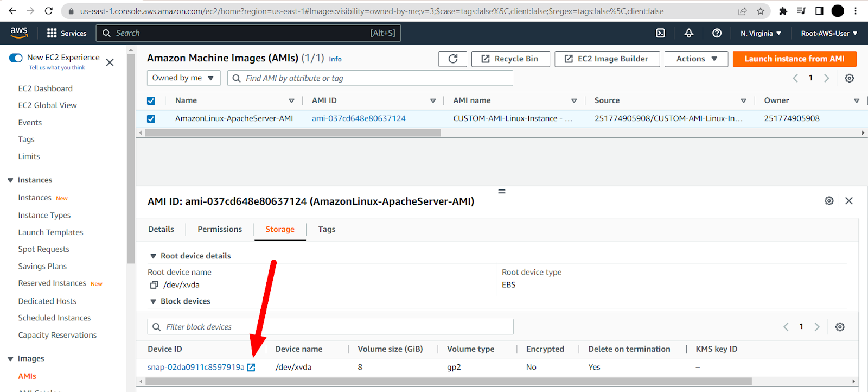868x392 pixels.
Task: Open the Owned by me dropdown
Action: click(x=183, y=78)
